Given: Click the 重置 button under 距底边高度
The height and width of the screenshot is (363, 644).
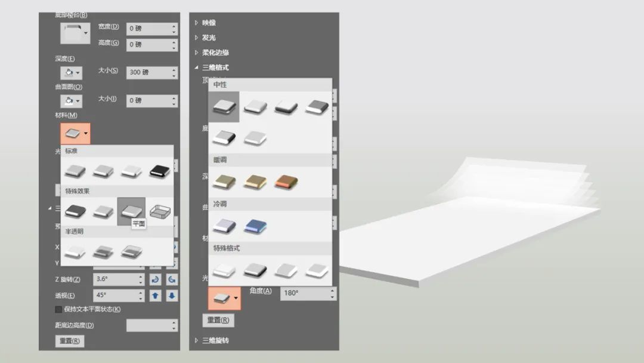Looking at the screenshot, I should coord(70,341).
